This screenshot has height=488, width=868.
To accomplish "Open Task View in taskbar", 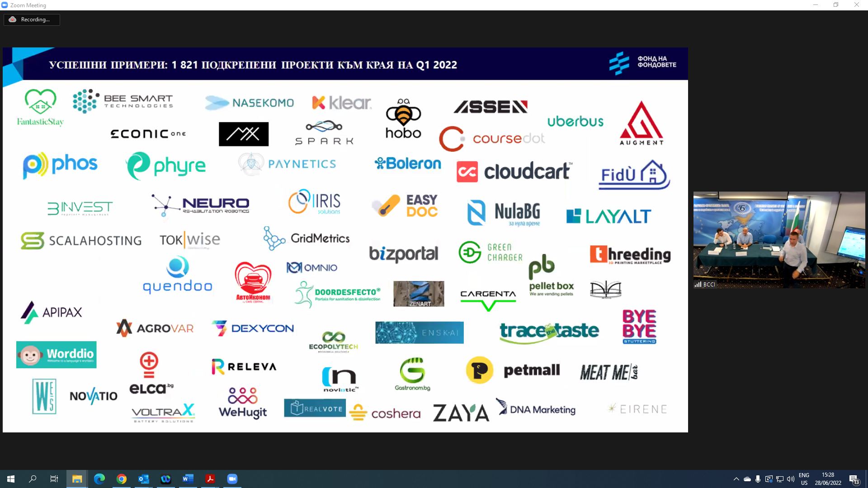I will (54, 479).
